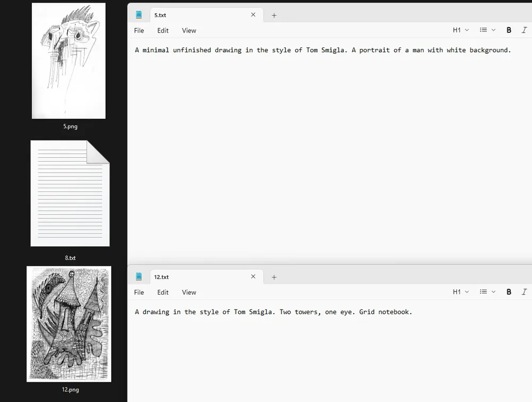Open list style dropdown in 5.txt window
This screenshot has width=532, height=402.
click(x=487, y=30)
